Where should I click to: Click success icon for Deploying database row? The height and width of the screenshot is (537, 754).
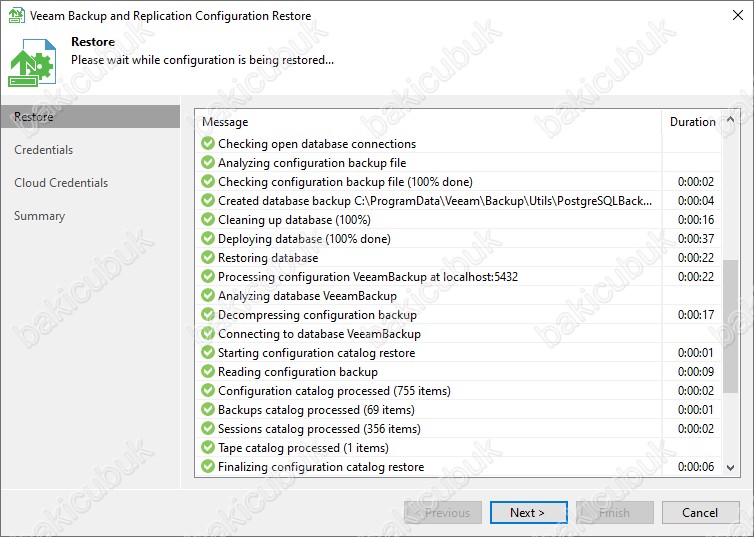[x=208, y=238]
